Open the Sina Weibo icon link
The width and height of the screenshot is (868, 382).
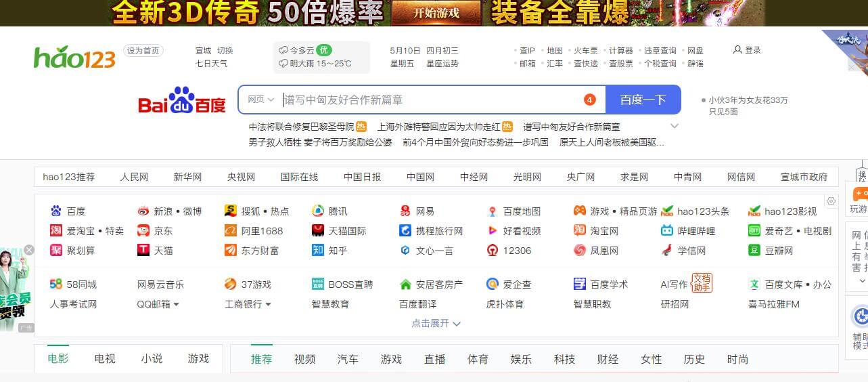(143, 211)
